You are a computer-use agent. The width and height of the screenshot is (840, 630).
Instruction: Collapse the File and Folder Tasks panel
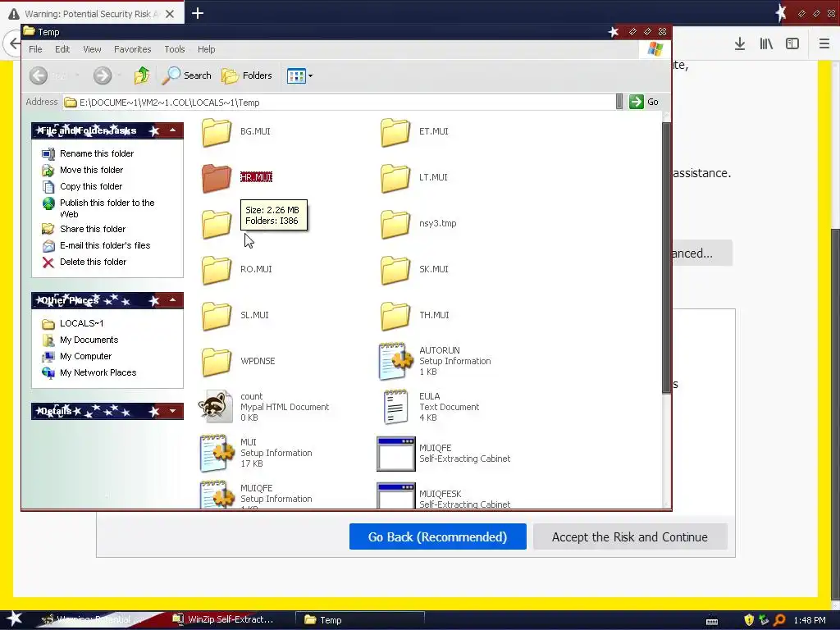click(x=172, y=130)
